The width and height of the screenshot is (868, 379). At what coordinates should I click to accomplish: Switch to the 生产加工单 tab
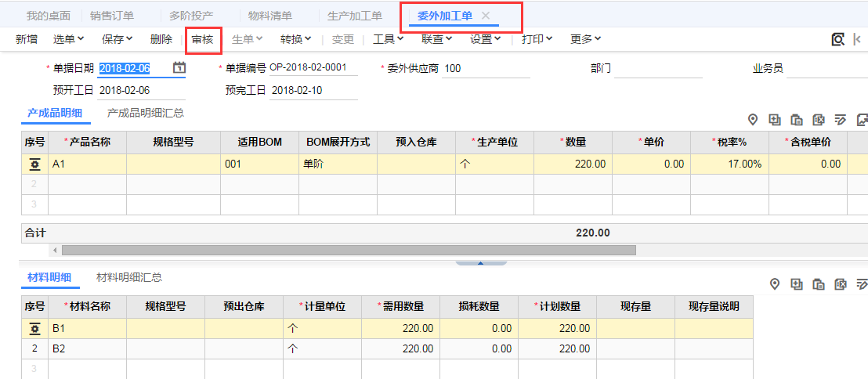click(355, 16)
